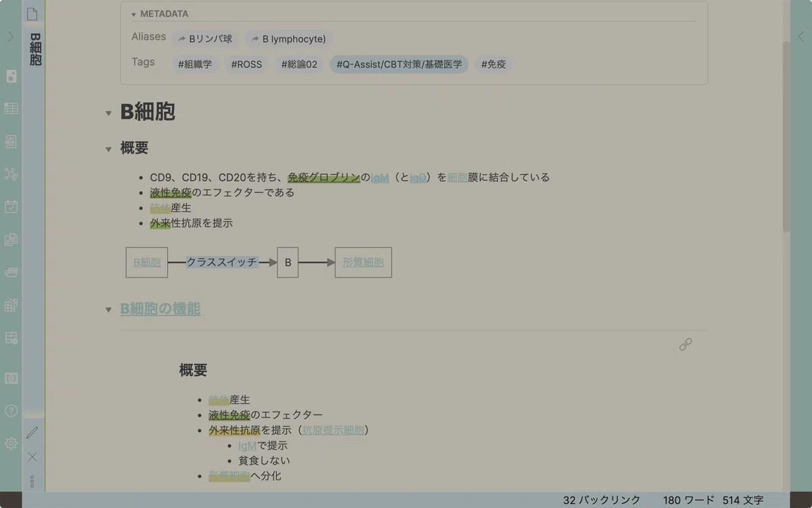Click the #ROSS tag

246,64
